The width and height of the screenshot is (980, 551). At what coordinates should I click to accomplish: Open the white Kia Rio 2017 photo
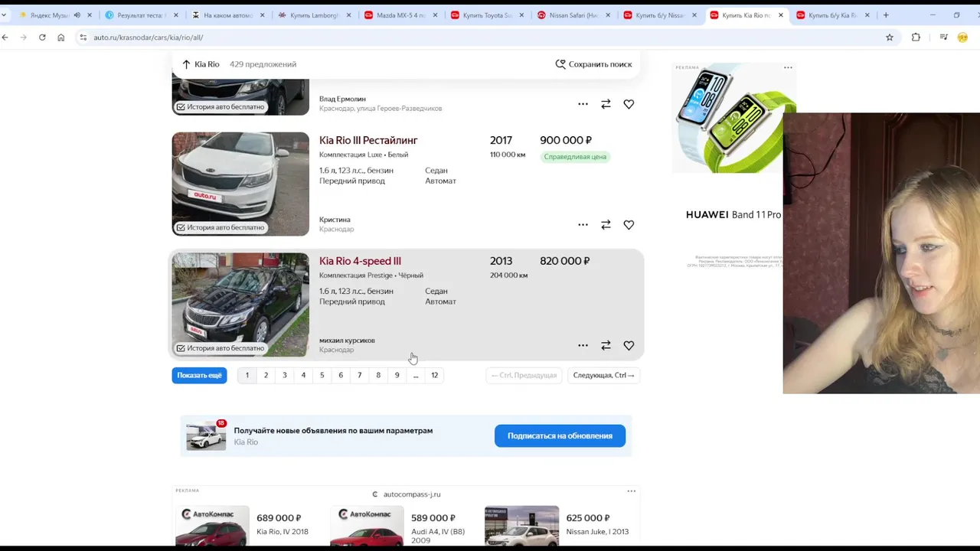click(x=240, y=184)
